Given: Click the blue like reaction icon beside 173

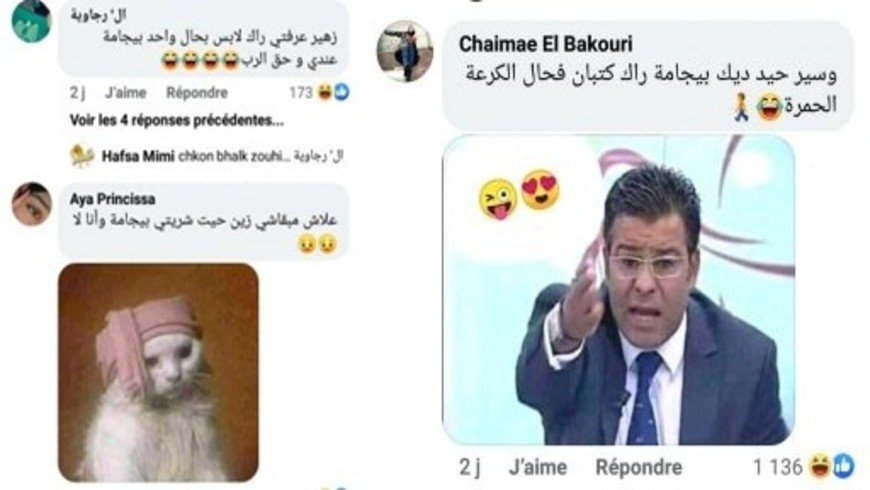Looking at the screenshot, I should coord(342,92).
